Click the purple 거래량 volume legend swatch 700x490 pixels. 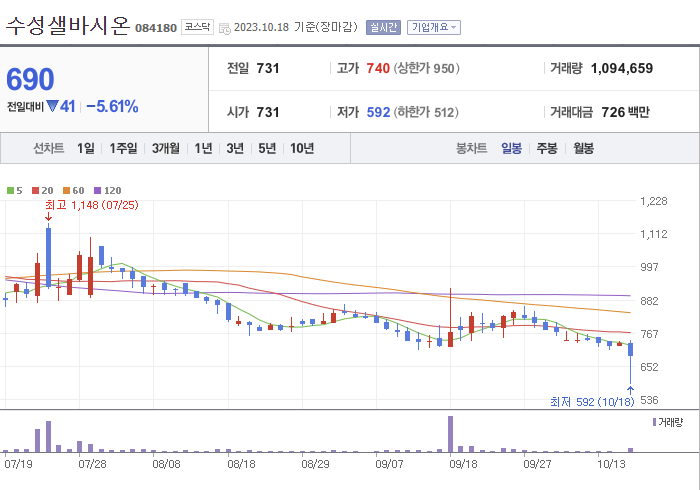[654, 422]
